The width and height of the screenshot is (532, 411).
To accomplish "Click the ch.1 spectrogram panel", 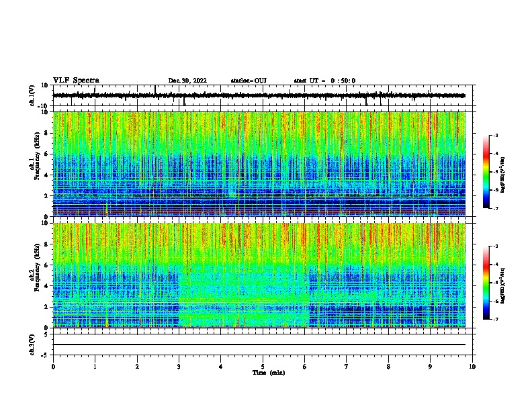I will (259, 164).
